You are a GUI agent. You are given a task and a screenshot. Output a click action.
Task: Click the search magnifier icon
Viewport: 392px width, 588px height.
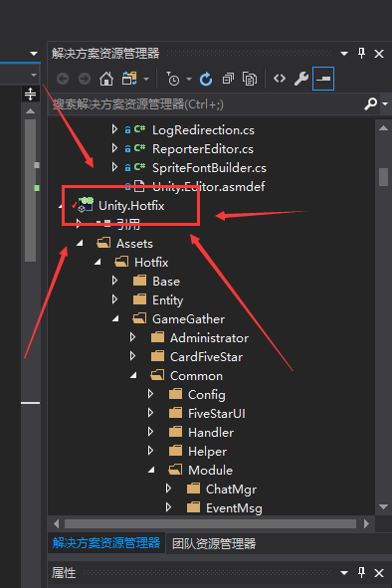(371, 103)
